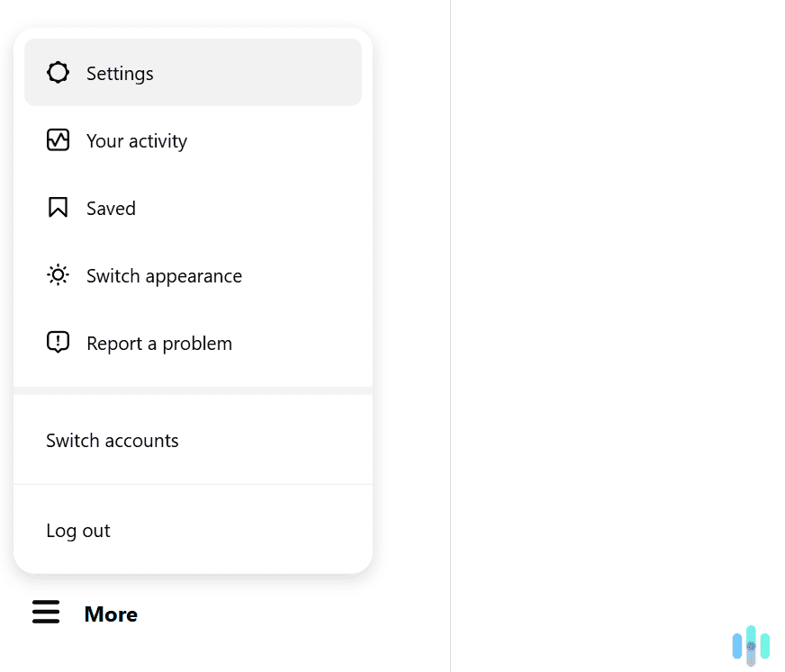
Task: Click the Switch appearance sun icon
Action: click(58, 275)
